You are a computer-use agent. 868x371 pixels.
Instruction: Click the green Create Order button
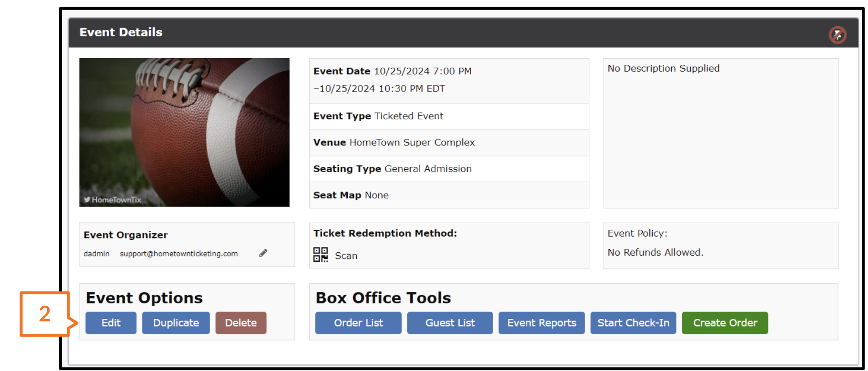(725, 323)
